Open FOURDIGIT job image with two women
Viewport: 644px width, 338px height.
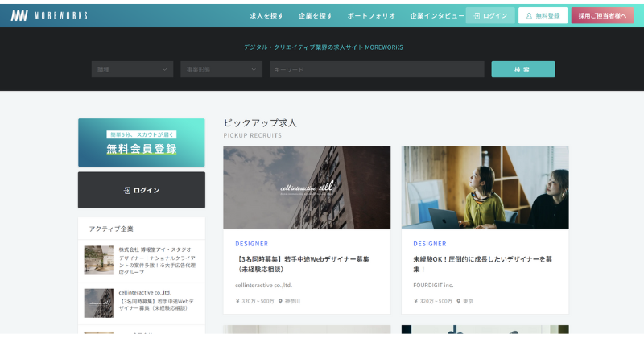point(485,188)
